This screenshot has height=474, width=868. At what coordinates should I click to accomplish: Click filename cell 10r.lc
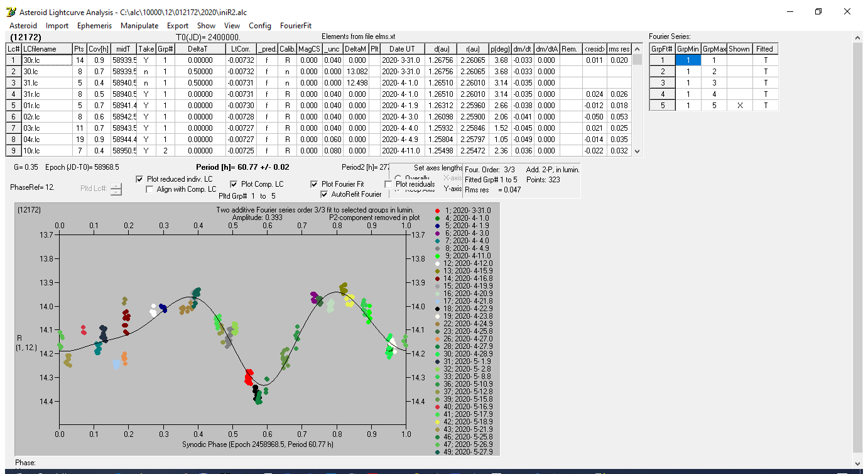tap(46, 150)
